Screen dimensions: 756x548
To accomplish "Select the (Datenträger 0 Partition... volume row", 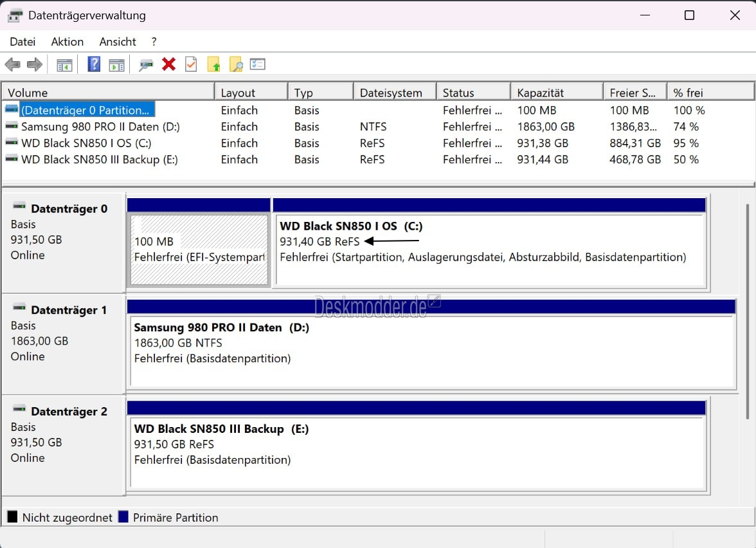I will pyautogui.click(x=87, y=110).
